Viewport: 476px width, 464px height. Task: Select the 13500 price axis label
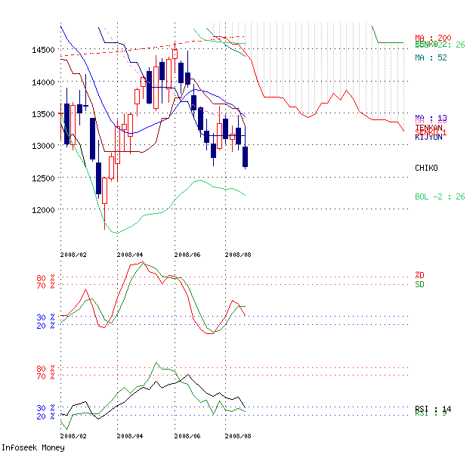(42, 114)
